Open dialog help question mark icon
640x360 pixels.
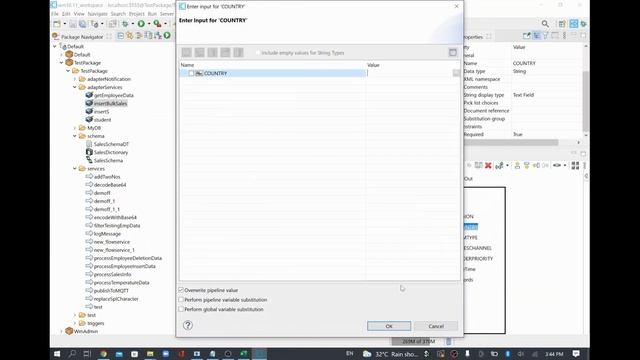coord(188,325)
